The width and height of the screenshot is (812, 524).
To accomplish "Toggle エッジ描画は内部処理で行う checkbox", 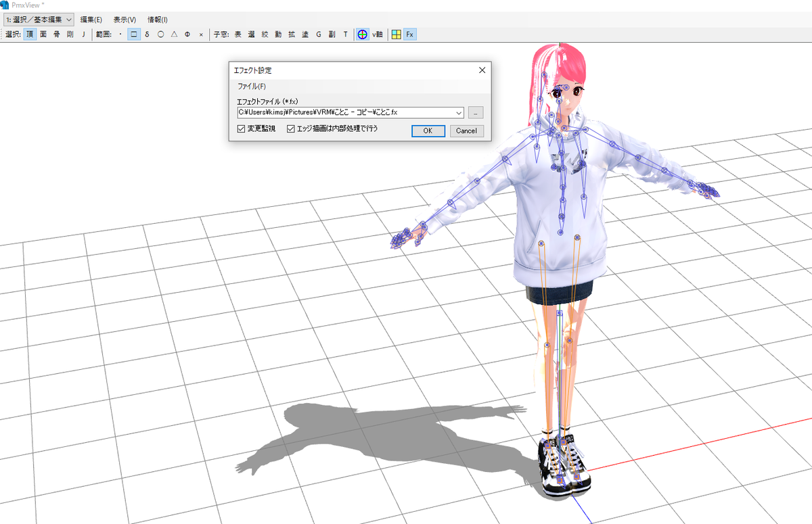I will pos(332,128).
